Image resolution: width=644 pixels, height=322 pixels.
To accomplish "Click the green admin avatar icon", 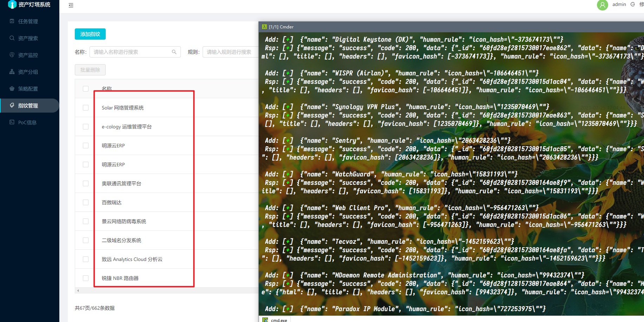I will (603, 5).
